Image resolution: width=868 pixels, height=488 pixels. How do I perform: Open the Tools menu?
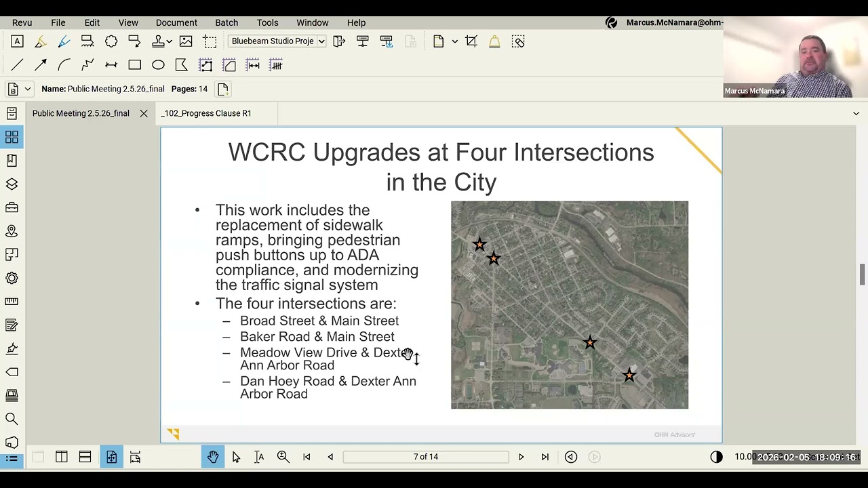point(267,22)
